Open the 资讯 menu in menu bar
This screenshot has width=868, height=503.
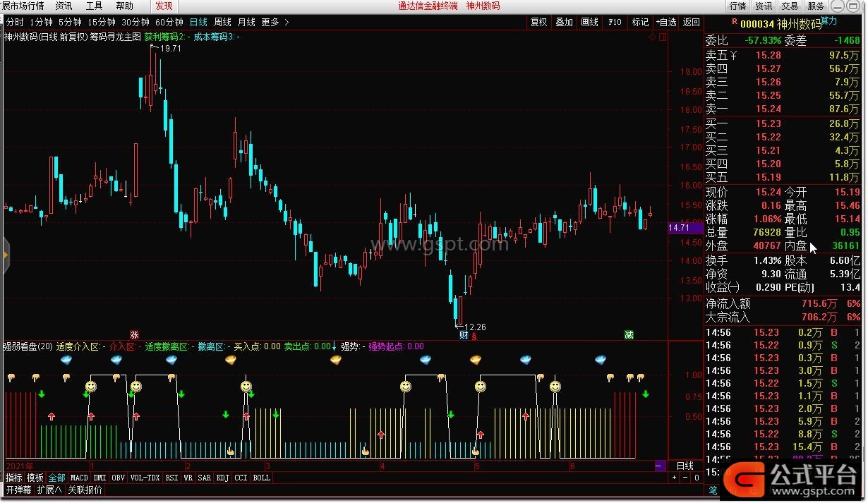[64, 6]
